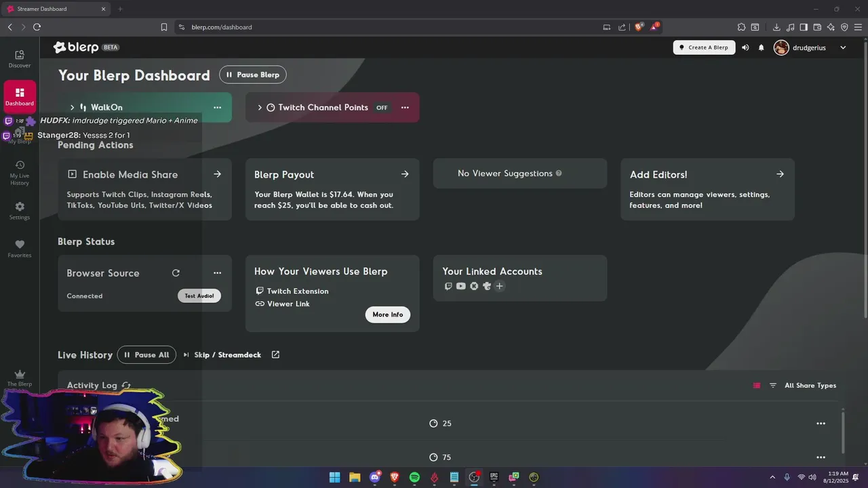Click the Windows Start button
Image resolution: width=868 pixels, height=488 pixels.
(x=335, y=477)
